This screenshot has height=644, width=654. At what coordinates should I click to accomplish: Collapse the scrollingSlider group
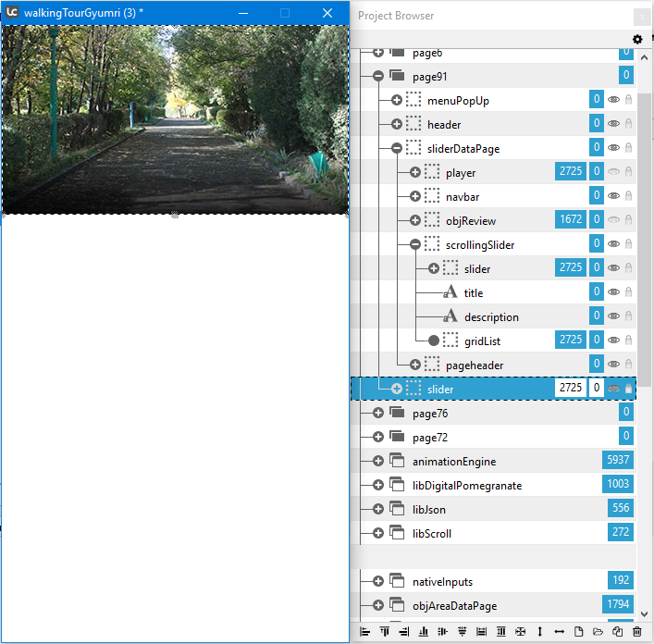tap(415, 244)
